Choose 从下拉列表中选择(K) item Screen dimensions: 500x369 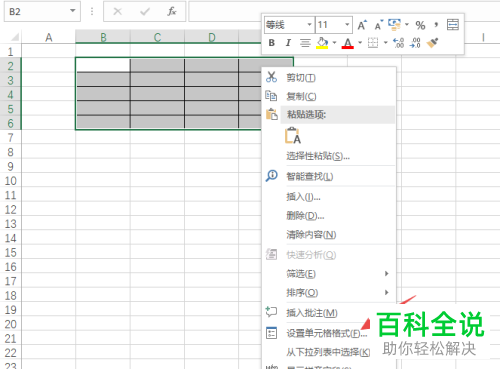pyautogui.click(x=329, y=352)
